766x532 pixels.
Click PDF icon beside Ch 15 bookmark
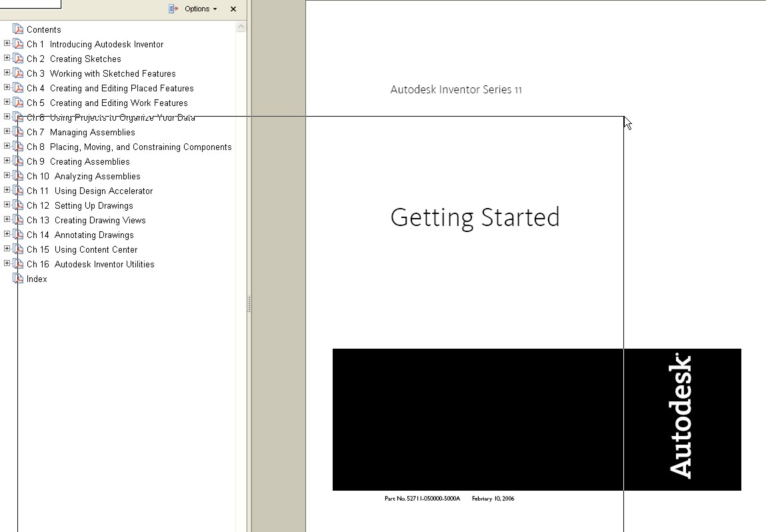pyautogui.click(x=18, y=249)
